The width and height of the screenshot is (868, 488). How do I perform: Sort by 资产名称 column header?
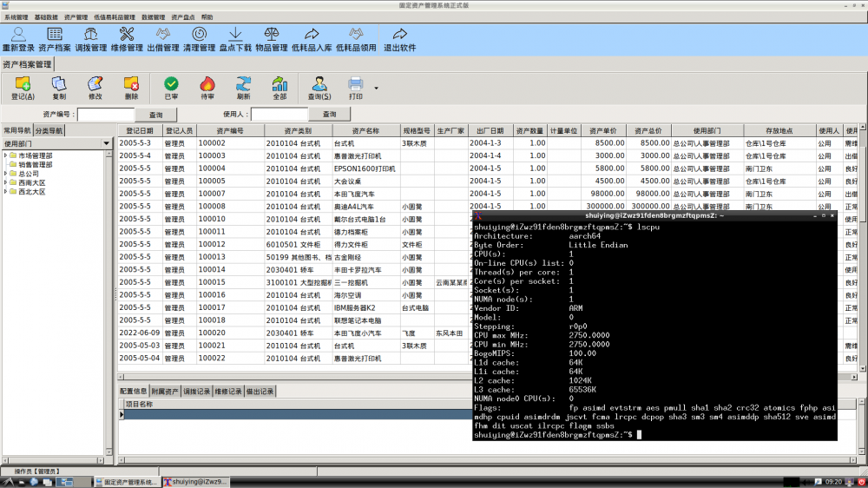366,131
